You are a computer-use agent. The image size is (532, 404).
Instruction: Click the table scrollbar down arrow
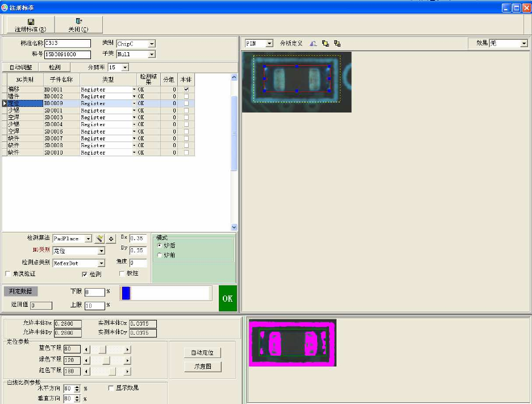(x=234, y=227)
